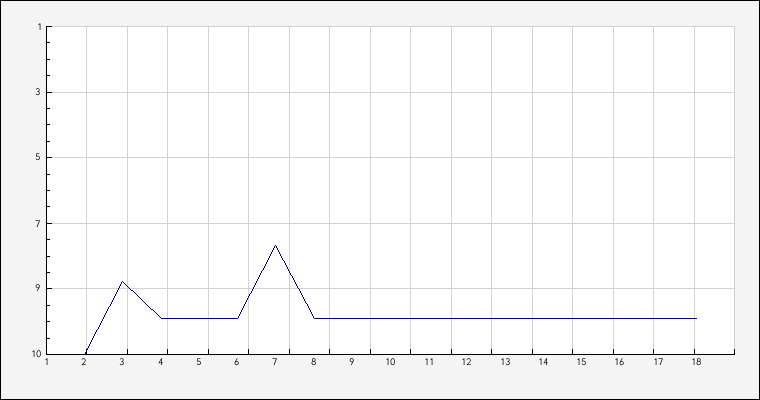The height and width of the screenshot is (400, 760).
Task: Click the x-axis label 8
Action: pos(314,362)
